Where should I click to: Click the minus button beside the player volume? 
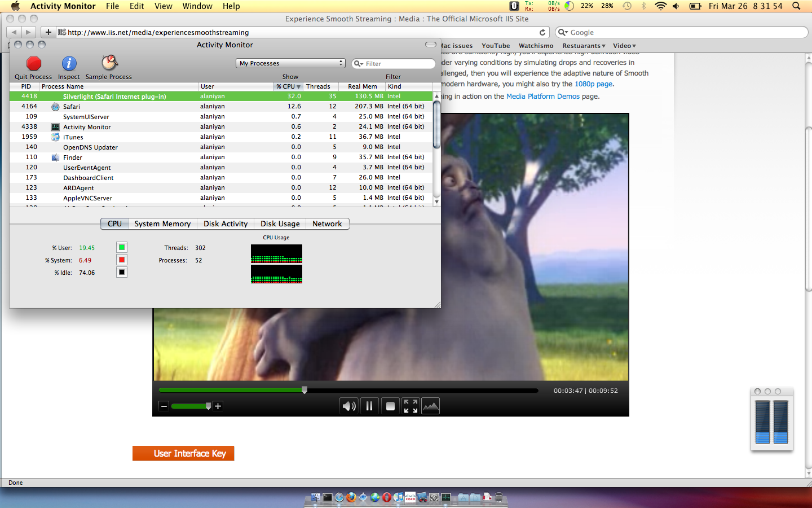164,406
